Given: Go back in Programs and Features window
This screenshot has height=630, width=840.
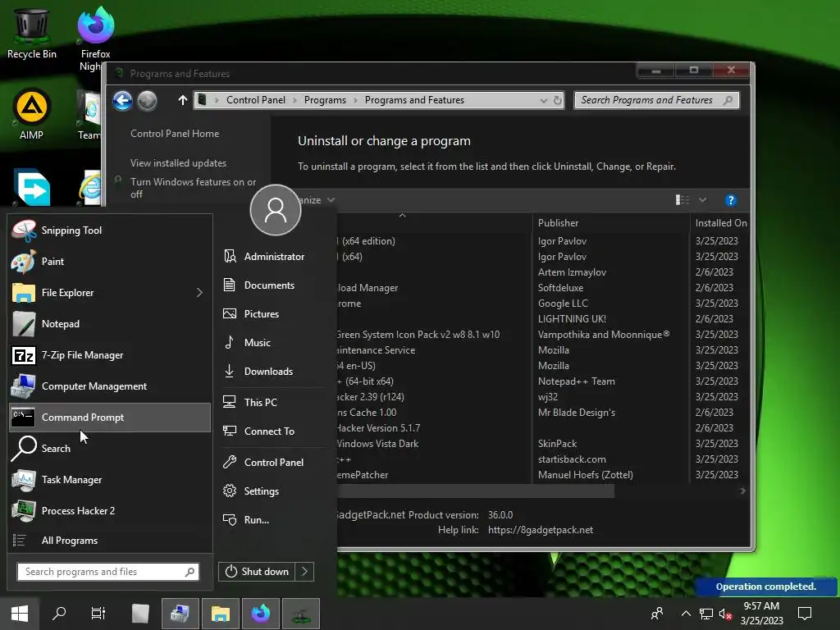Looking at the screenshot, I should pyautogui.click(x=123, y=100).
